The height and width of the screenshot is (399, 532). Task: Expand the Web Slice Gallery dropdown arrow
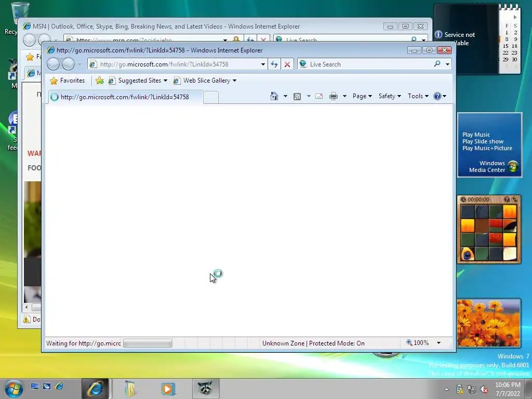[x=234, y=81]
